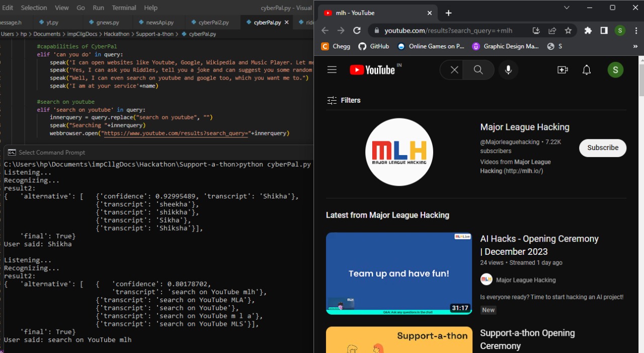The height and width of the screenshot is (353, 644).
Task: Open the GitHub bookmark
Action: pos(374,46)
